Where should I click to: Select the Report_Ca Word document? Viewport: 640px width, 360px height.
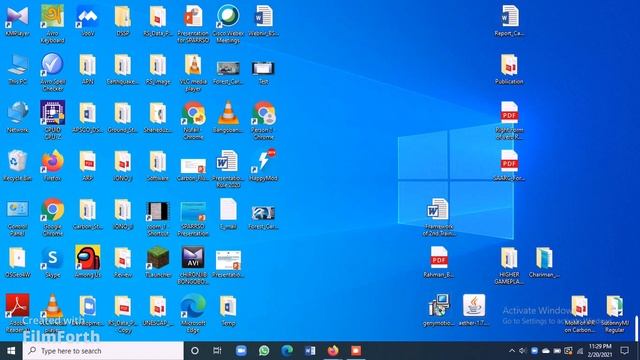coord(509,21)
